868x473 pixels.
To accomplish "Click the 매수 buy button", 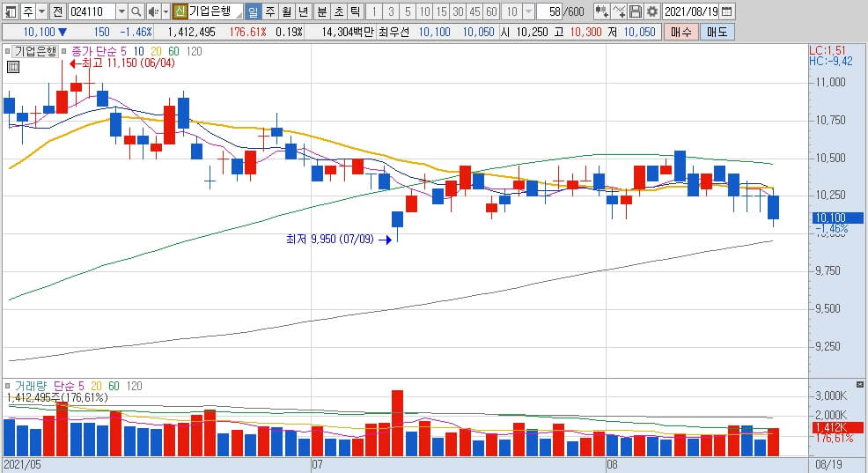I will click(x=680, y=32).
